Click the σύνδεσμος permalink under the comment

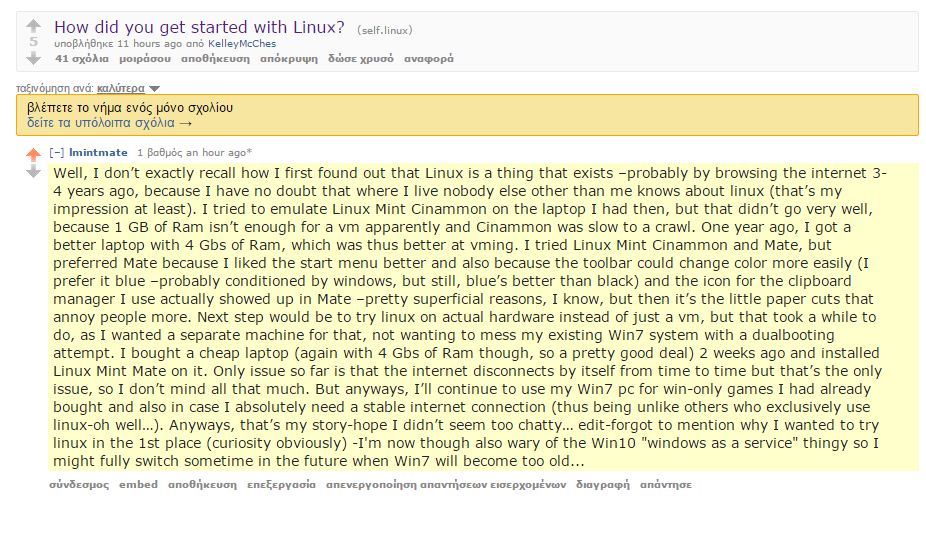click(79, 485)
